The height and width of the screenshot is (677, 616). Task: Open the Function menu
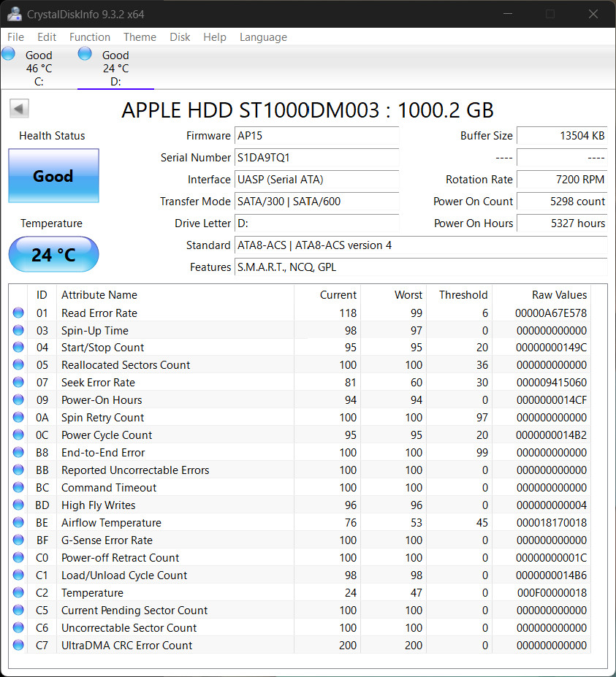click(90, 37)
